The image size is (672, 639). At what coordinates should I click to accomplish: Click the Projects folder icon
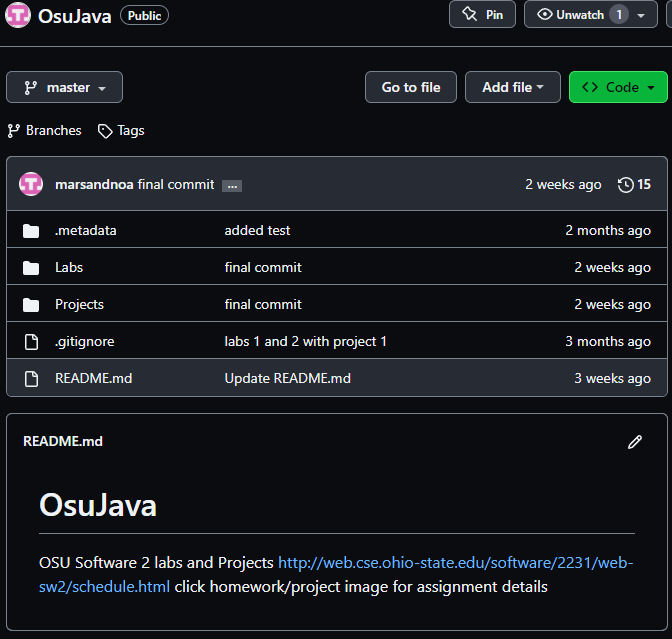[x=31, y=304]
